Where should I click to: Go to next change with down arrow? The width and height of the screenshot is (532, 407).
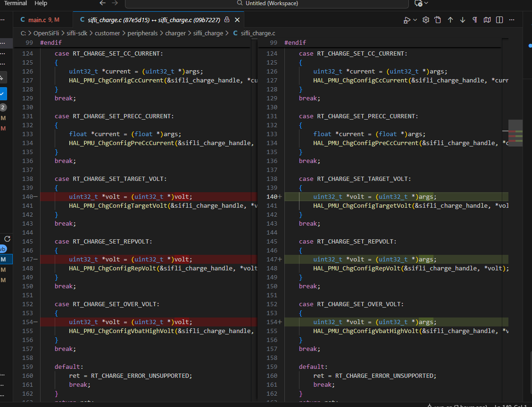pyautogui.click(x=463, y=20)
